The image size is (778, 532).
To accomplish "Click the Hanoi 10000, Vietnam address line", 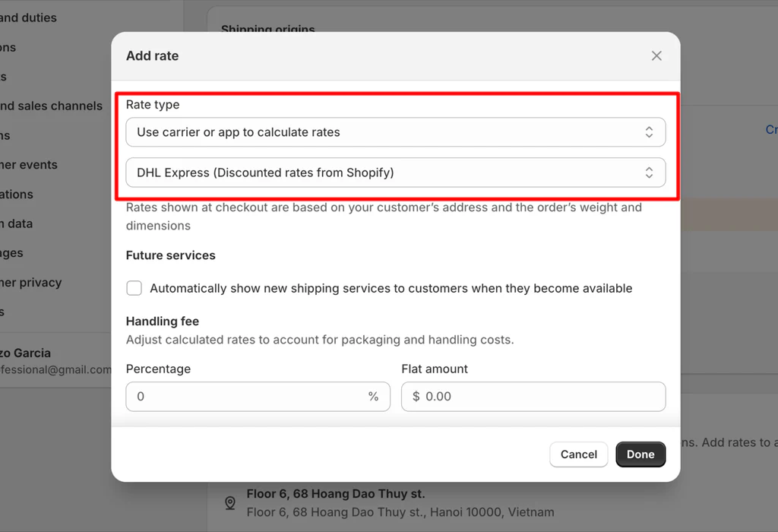I will pos(400,512).
